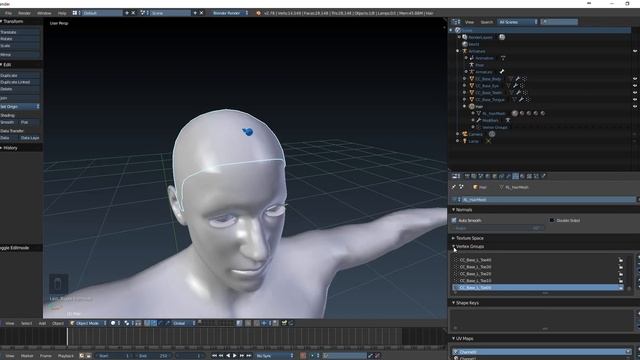Click the Camera object icon in outliner
This screenshot has width=640, height=360.
coord(464,134)
